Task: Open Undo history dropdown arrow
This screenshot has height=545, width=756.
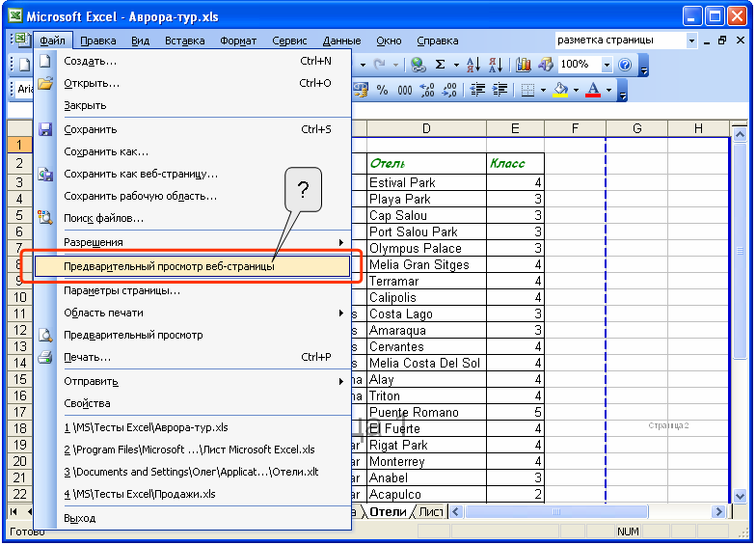Action: click(363, 65)
